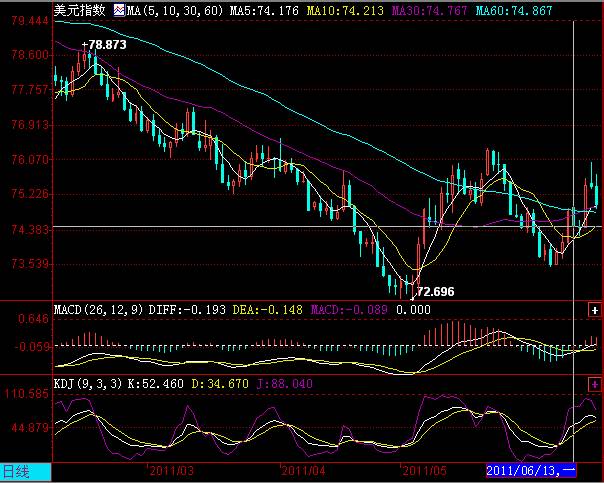Click the MA indicator chart icon
Screen dimensions: 604x483
pyautogui.click(x=119, y=10)
